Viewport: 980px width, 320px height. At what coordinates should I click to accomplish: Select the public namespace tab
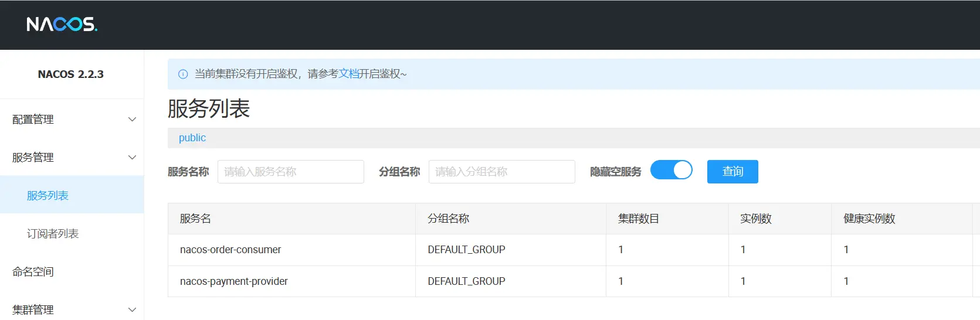click(192, 138)
